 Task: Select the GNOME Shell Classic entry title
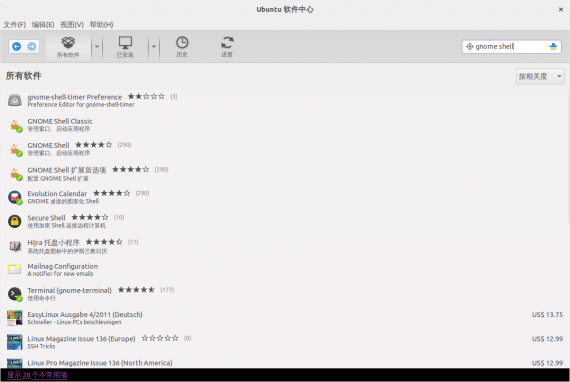[60, 121]
